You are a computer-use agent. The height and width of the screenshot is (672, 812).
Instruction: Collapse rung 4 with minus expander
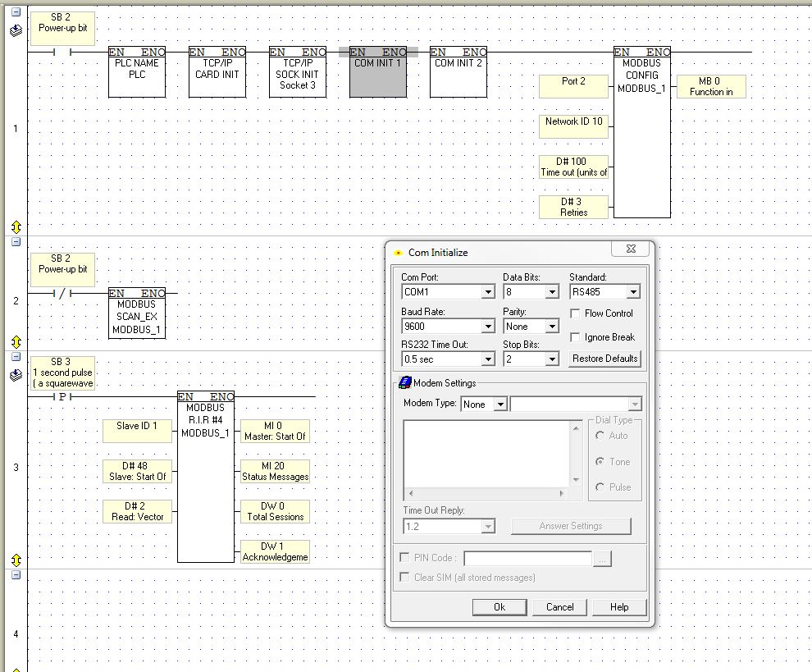[x=16, y=574]
